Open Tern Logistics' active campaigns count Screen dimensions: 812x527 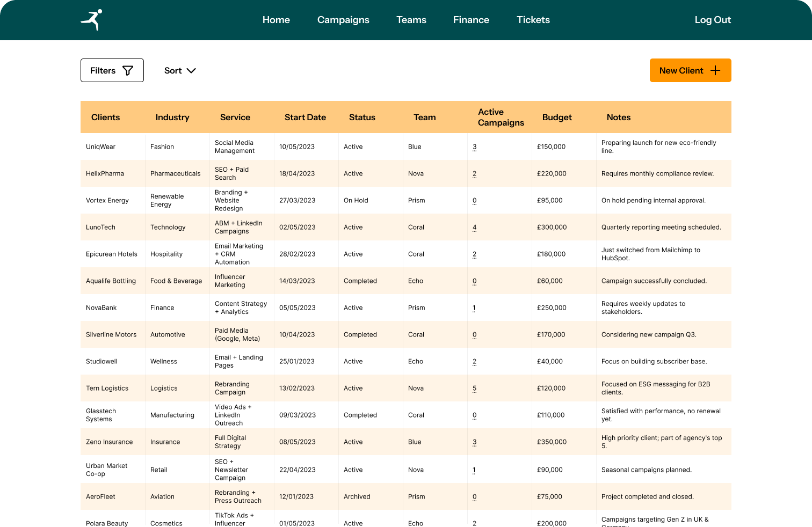[474, 389]
